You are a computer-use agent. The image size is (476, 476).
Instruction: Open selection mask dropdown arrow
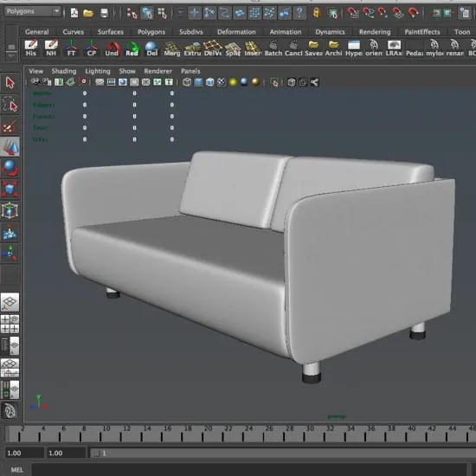click(x=180, y=13)
